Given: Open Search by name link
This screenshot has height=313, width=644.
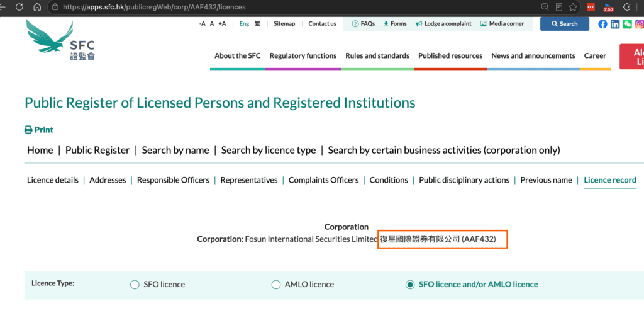Looking at the screenshot, I should 175,151.
